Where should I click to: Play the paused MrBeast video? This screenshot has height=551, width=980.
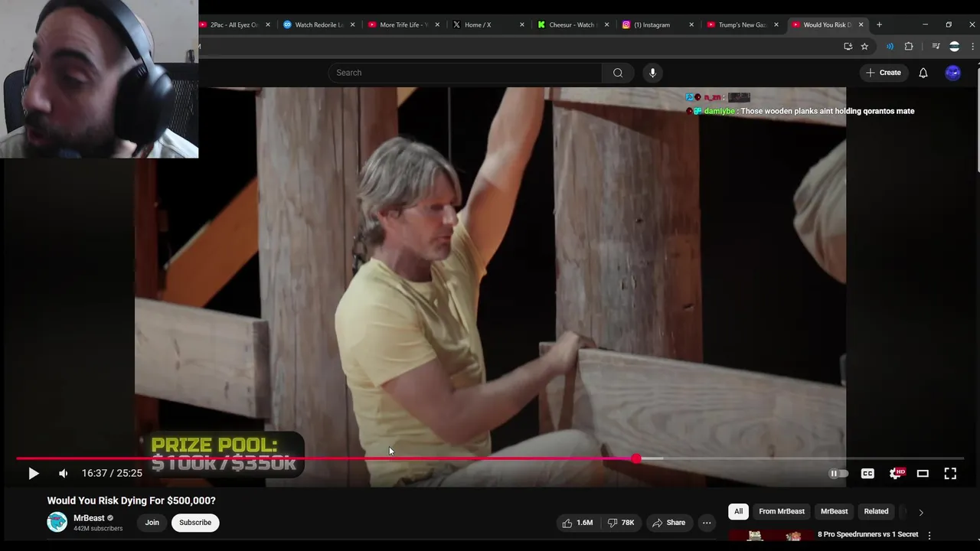33,474
